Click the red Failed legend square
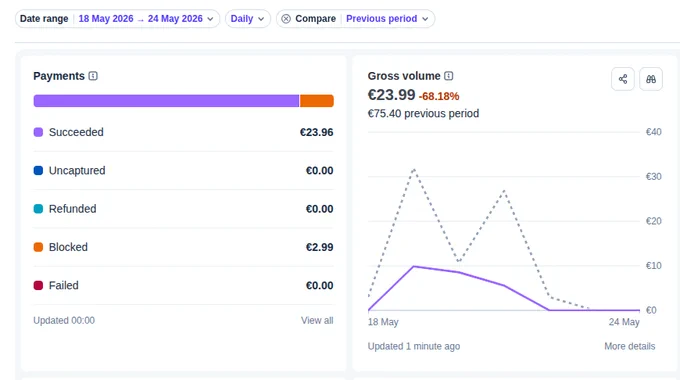The height and width of the screenshot is (380, 680). 38,285
